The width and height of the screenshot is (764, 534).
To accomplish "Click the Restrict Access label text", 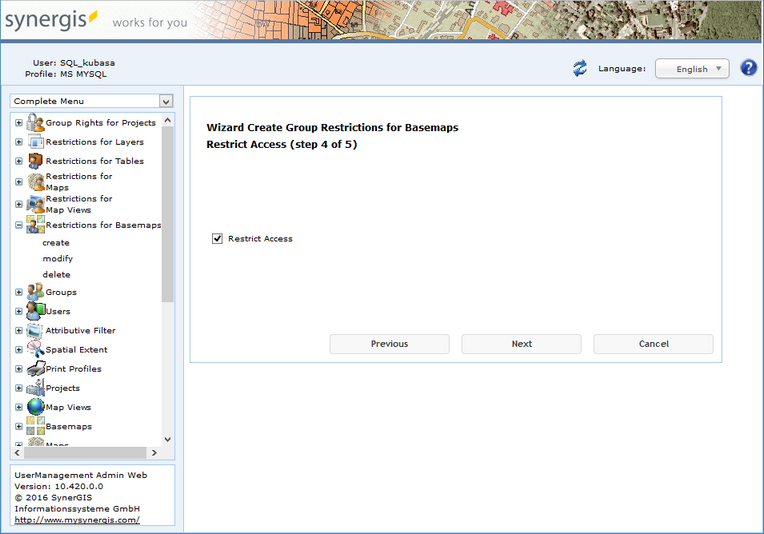I will coord(260,239).
